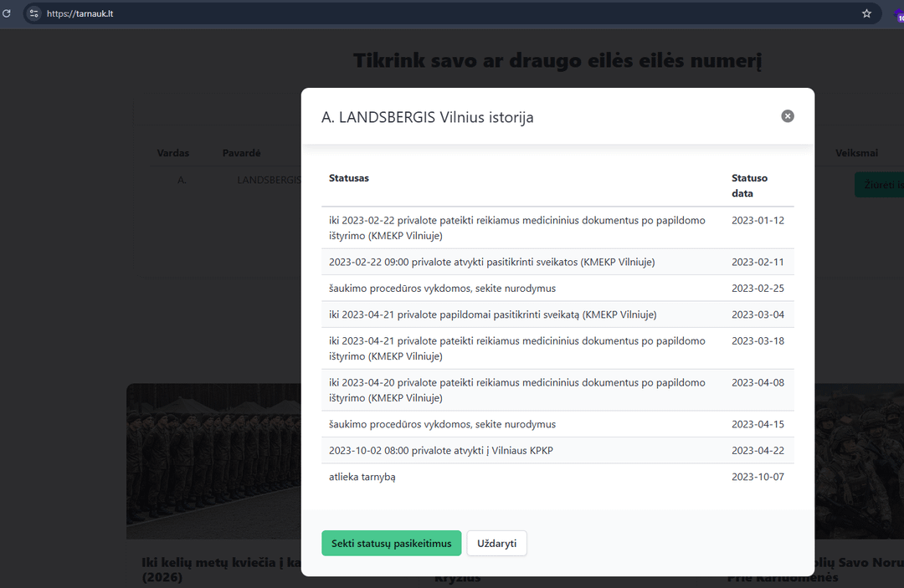Select the row dated 2023-01-12

[x=516, y=228]
